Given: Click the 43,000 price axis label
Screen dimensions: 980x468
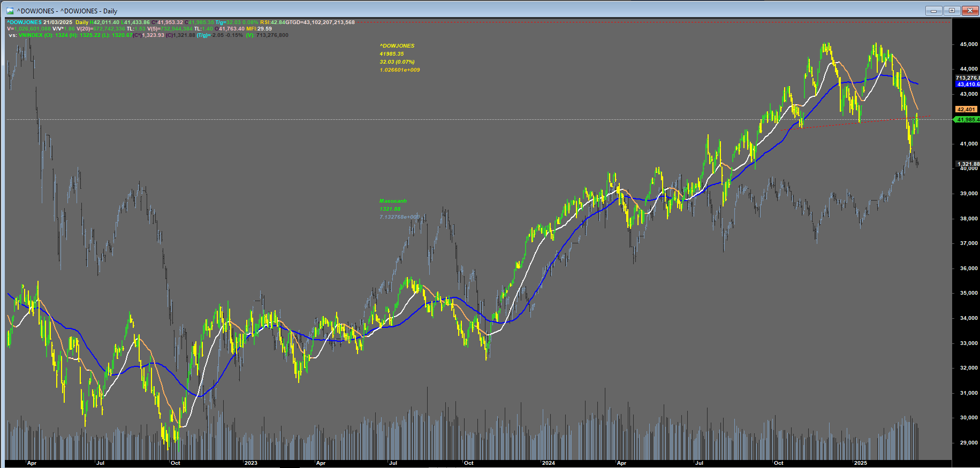Looking at the screenshot, I should pos(969,94).
